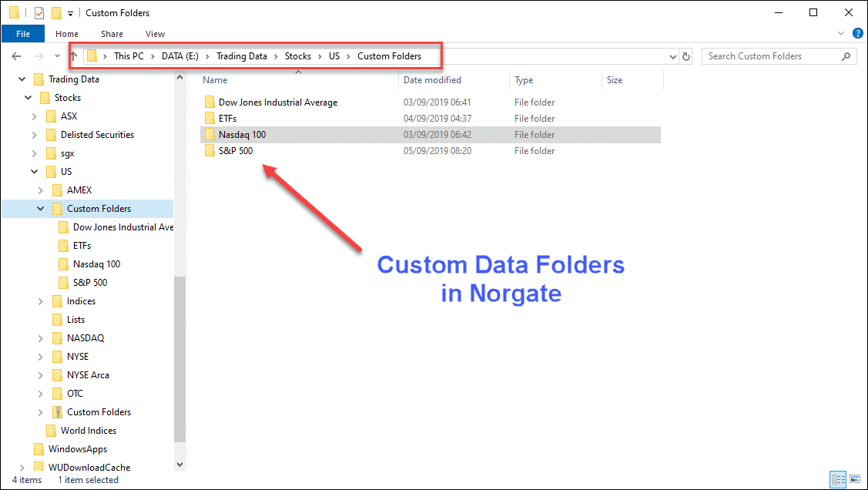Click Stocks breadcrumb in the address bar
Image resolution: width=868 pixels, height=490 pixels.
click(298, 56)
